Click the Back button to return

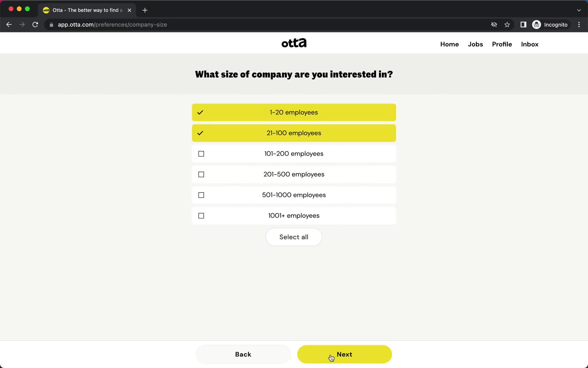point(243,354)
